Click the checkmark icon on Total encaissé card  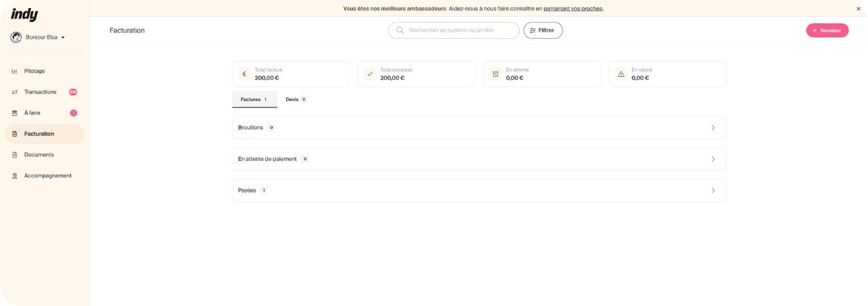tap(370, 74)
